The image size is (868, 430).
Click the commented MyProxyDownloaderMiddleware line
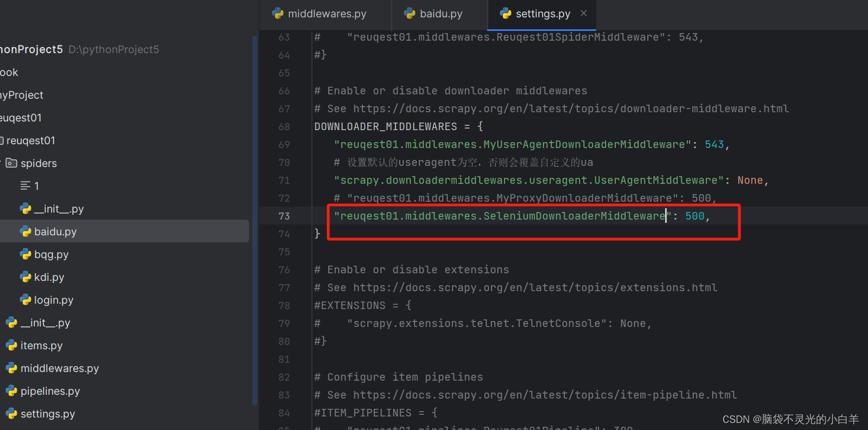(x=525, y=198)
